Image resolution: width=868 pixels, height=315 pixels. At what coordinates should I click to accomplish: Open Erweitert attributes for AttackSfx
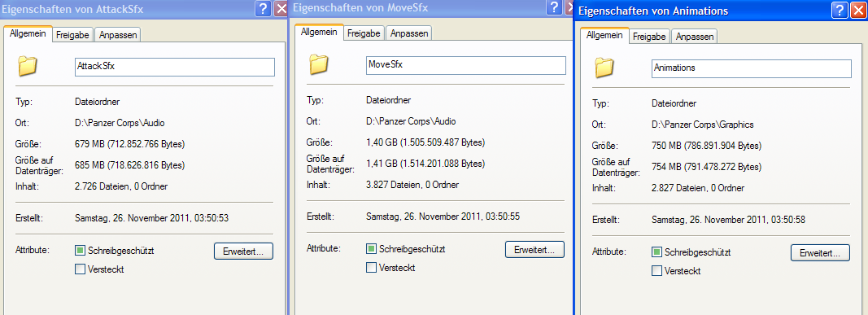(x=243, y=251)
